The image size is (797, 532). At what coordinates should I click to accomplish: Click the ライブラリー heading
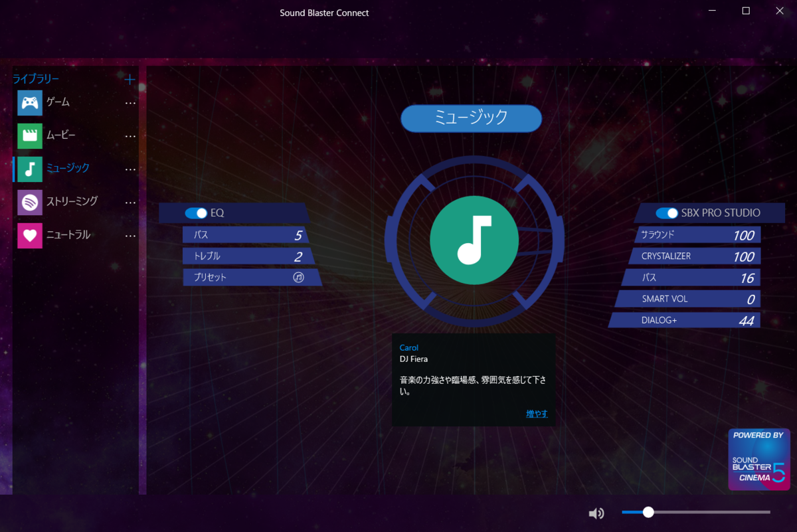coord(36,79)
